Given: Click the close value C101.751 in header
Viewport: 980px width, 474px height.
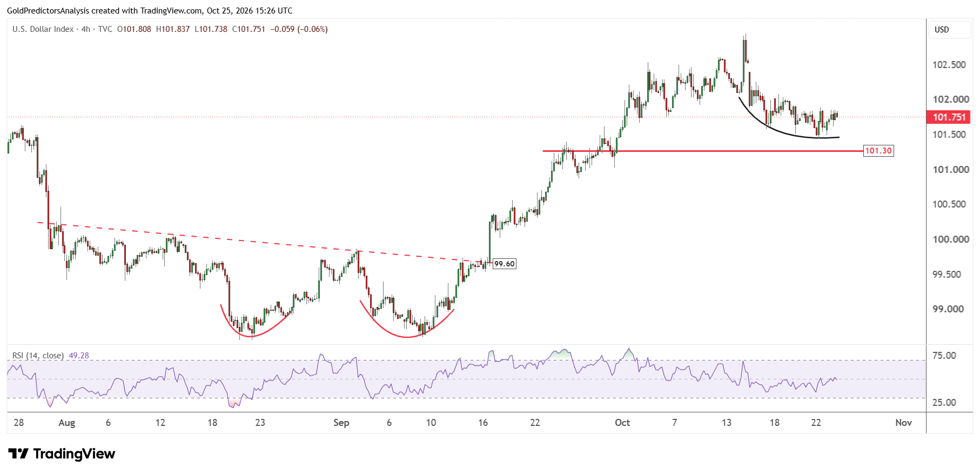Looking at the screenshot, I should 249,29.
